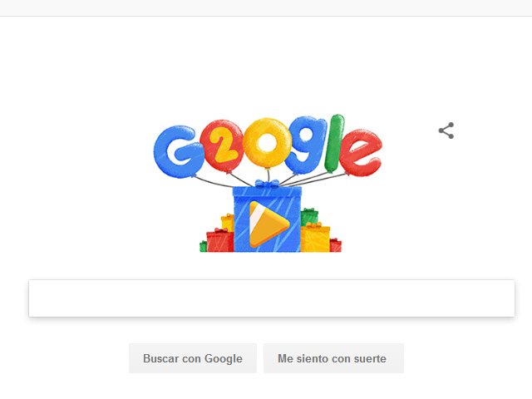Viewport: 532px width, 399px height.
Task: Click the green l balloon
Action: 334,143
